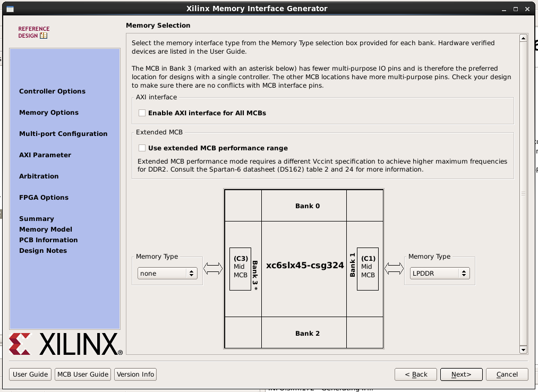Go to Multi-port Configuration step
The image size is (538, 392).
63,134
